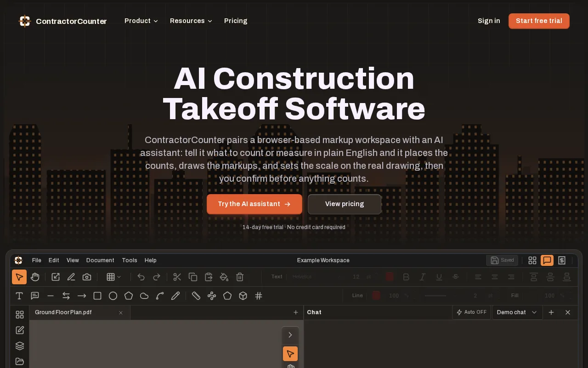
Task: Select the cloud markup tool
Action: point(144,296)
